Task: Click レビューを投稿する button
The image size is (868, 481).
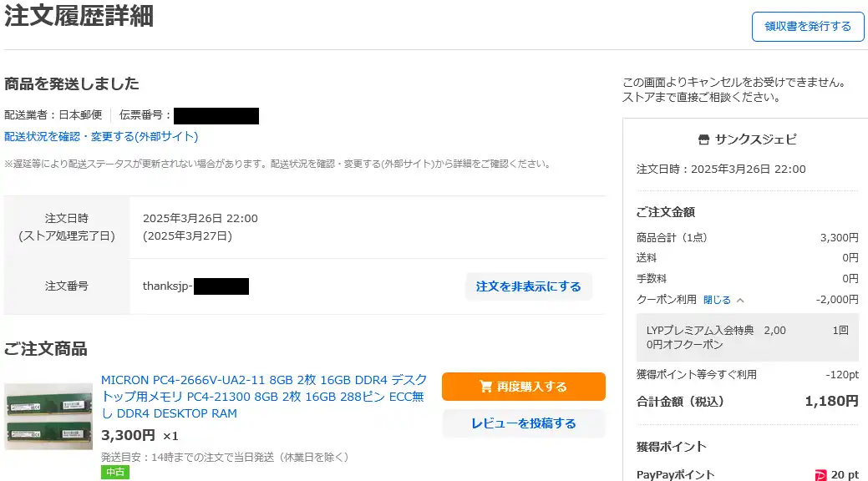Action: click(524, 423)
